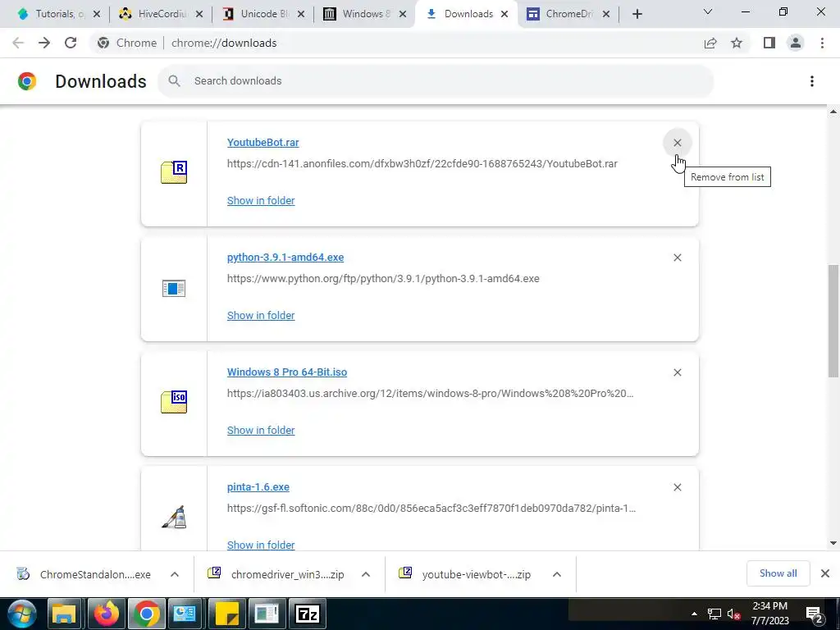Show pinta-1.6.exe in folder

pyautogui.click(x=261, y=545)
